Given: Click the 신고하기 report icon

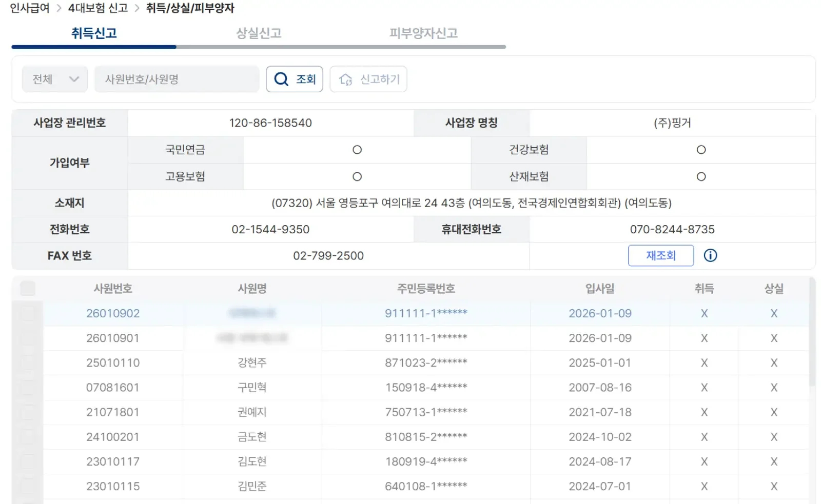Looking at the screenshot, I should 347,79.
